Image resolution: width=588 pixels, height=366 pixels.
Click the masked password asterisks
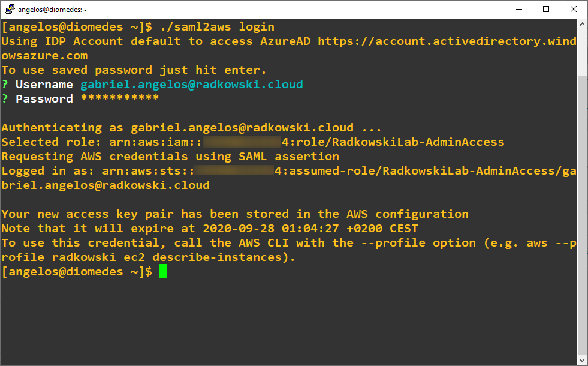(x=120, y=98)
